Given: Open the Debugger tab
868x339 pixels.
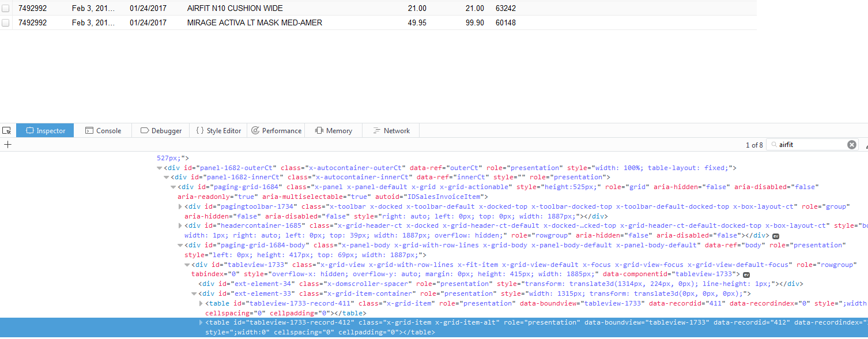Looking at the screenshot, I should (161, 130).
